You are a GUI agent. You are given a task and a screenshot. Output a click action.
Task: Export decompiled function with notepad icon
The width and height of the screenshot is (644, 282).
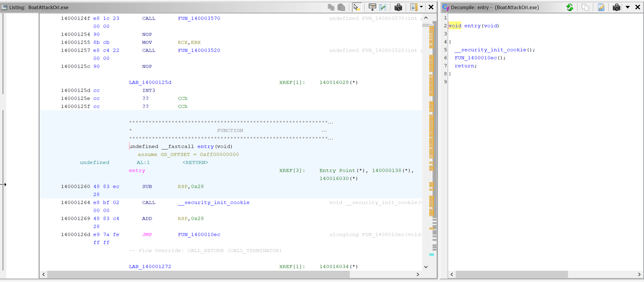click(601, 7)
